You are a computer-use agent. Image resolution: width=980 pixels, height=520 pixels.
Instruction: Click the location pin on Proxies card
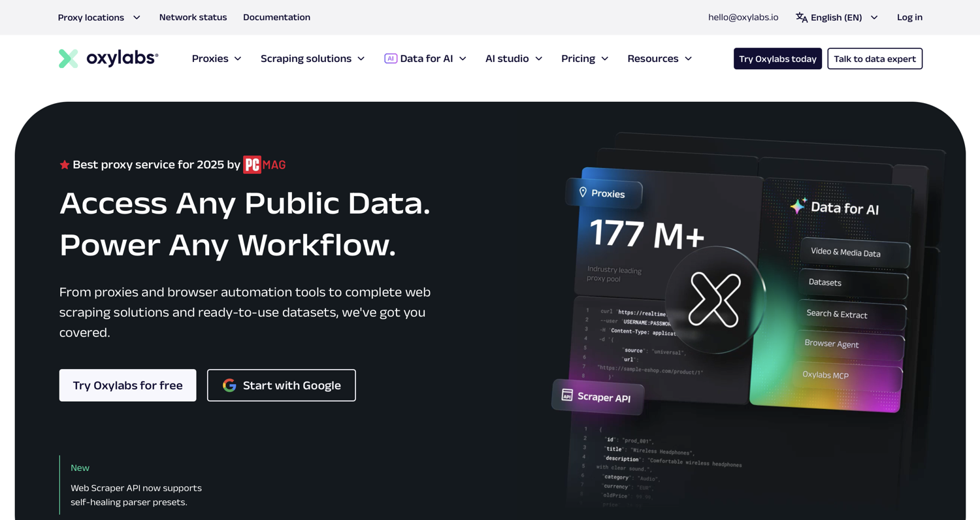583,192
